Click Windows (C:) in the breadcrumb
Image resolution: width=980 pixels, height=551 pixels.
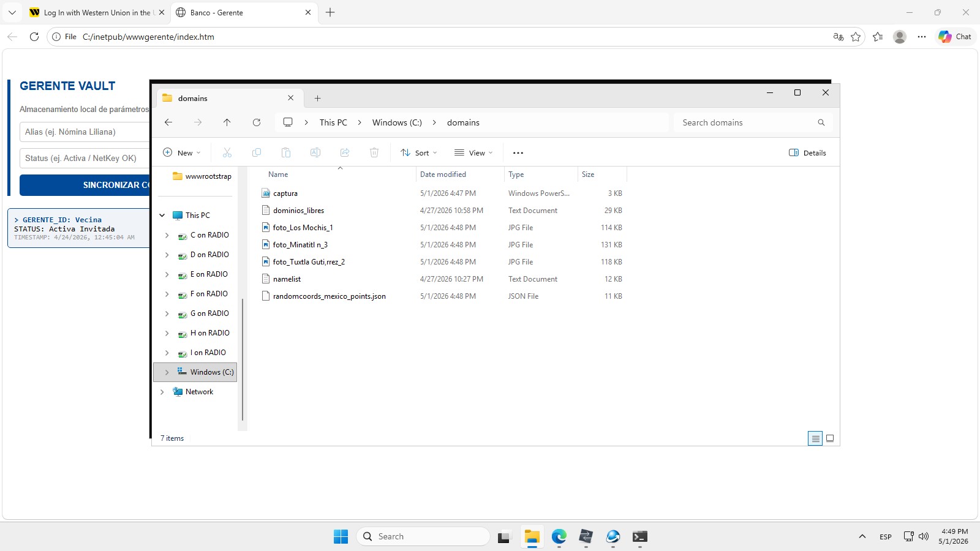[x=397, y=122]
